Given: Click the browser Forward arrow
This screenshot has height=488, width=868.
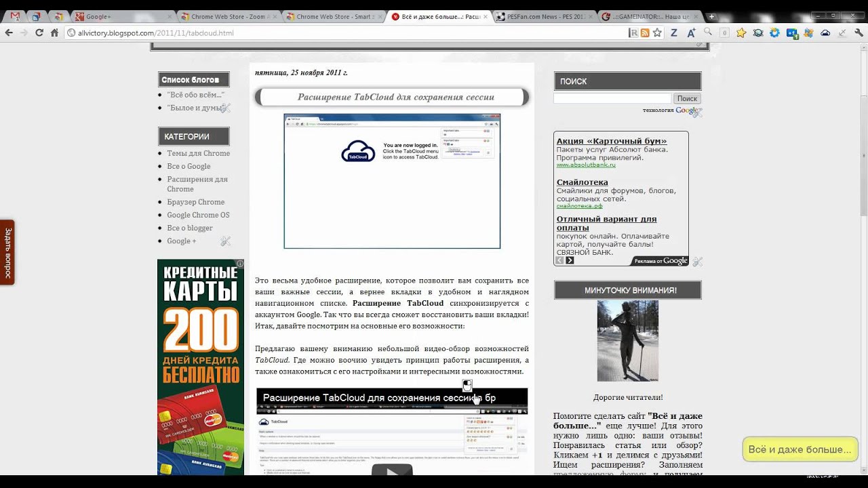Looking at the screenshot, I should click(x=24, y=33).
